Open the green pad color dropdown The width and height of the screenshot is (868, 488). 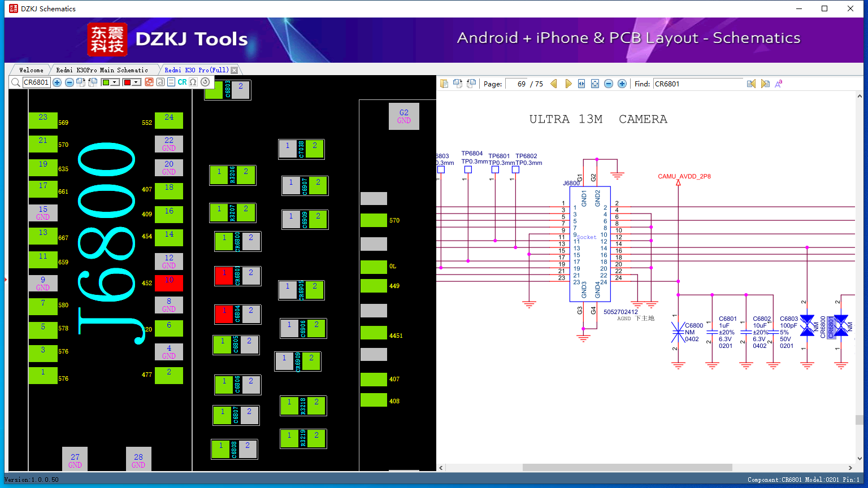pyautogui.click(x=115, y=82)
